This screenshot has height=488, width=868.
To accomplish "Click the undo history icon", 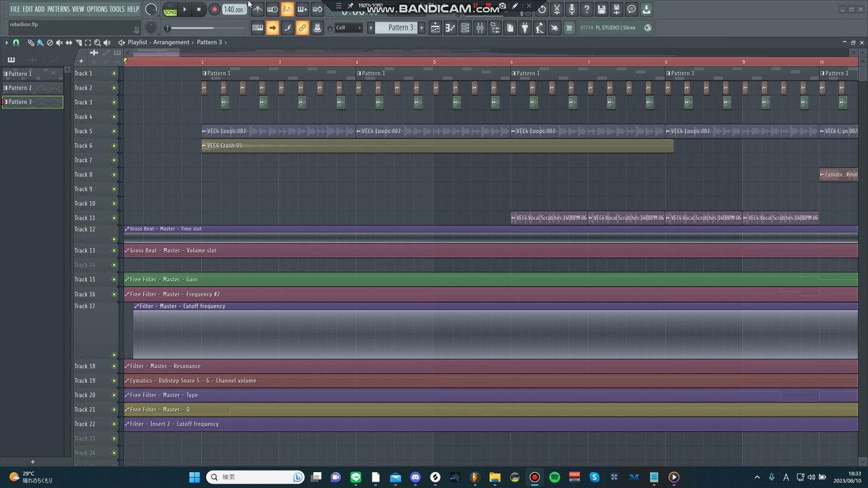I will pyautogui.click(x=542, y=9).
